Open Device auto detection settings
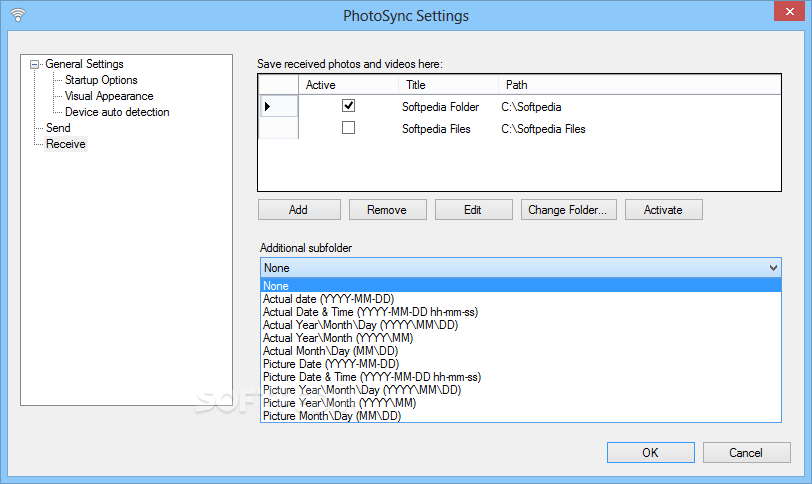The image size is (812, 484). [x=117, y=112]
